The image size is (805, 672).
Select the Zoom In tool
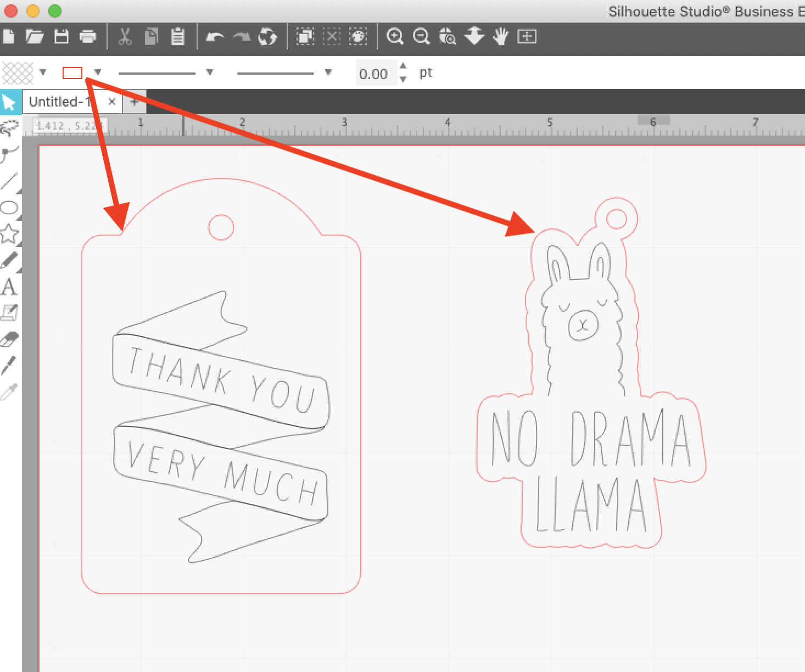395,37
